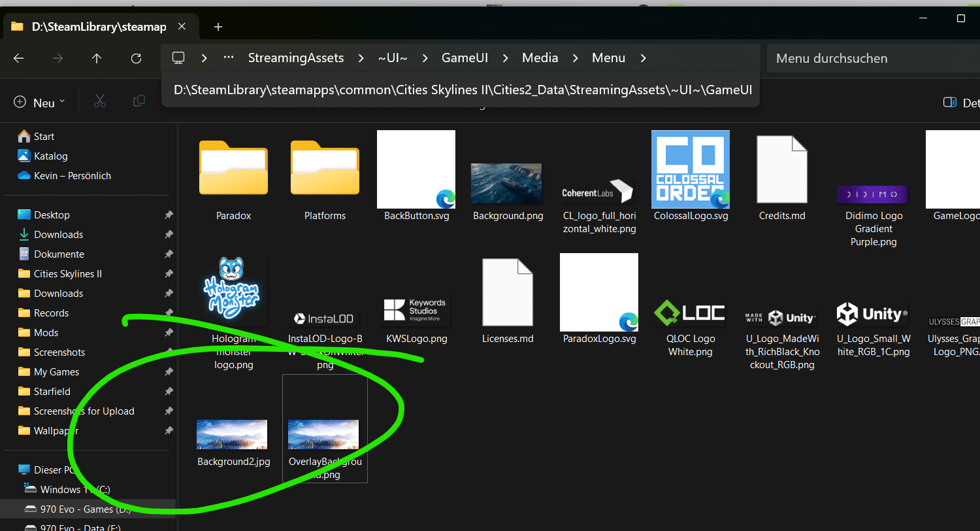Click the up-one-level arrow button
Image resolution: width=980 pixels, height=531 pixels.
[97, 58]
